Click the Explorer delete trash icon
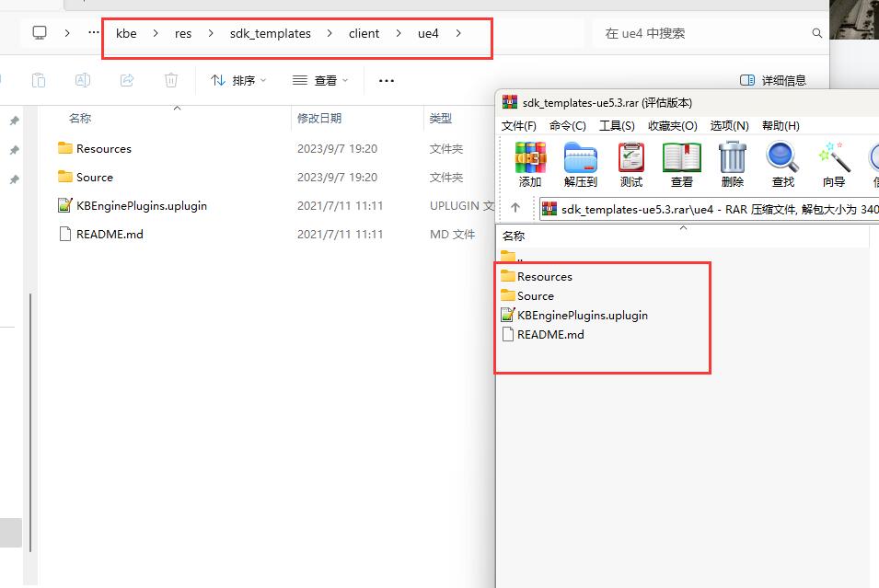Screen dimensions: 879x588 coord(171,80)
